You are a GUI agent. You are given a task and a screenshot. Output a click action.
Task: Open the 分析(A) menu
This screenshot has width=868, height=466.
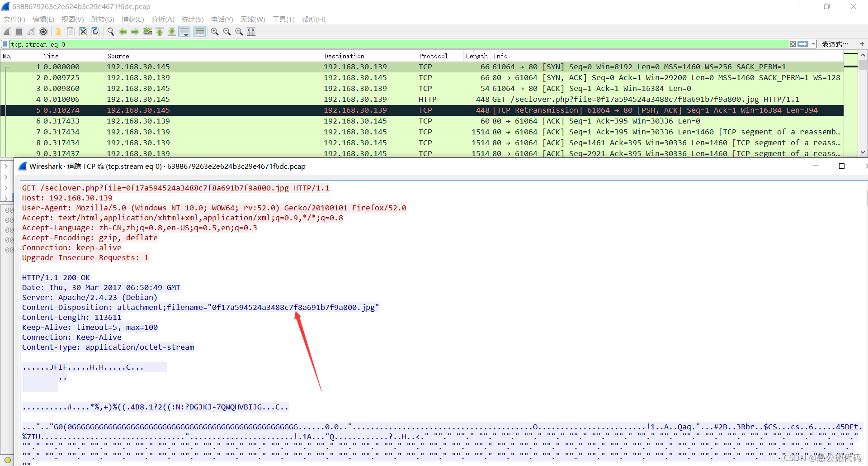point(163,19)
